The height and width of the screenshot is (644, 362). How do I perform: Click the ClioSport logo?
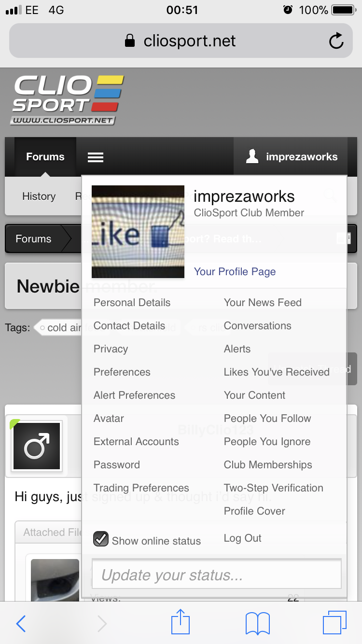[67, 100]
